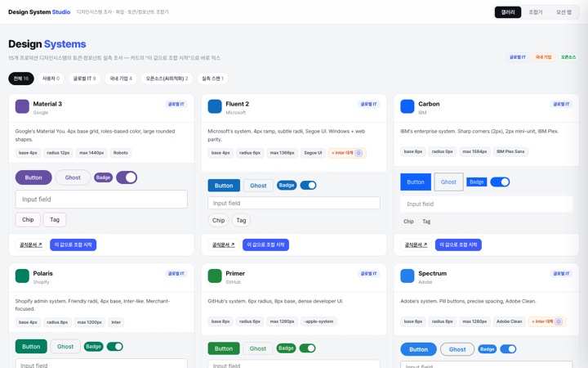Click the Polaris green logo swatch
Viewport: 588px width, 368px height.
click(x=22, y=276)
